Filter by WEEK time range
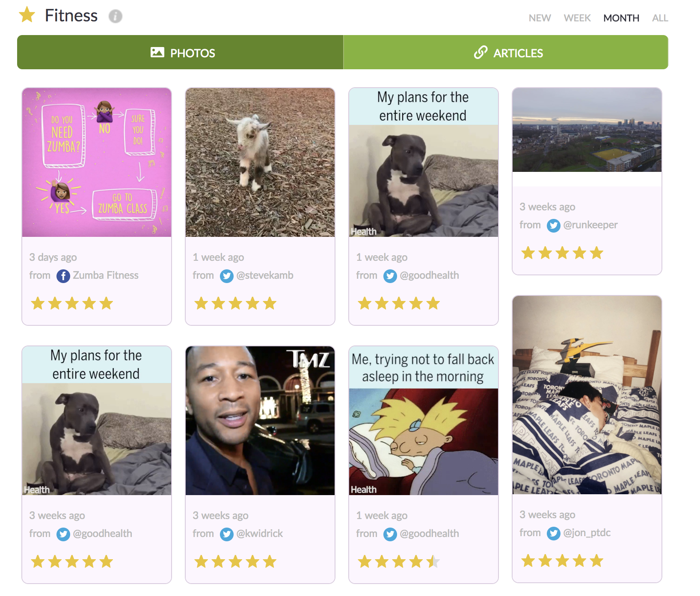 577,18
